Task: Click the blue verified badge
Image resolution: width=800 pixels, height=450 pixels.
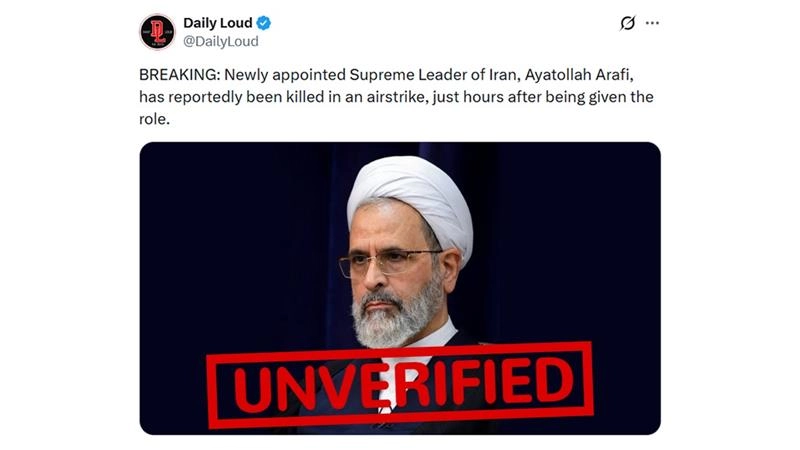Action: point(264,23)
